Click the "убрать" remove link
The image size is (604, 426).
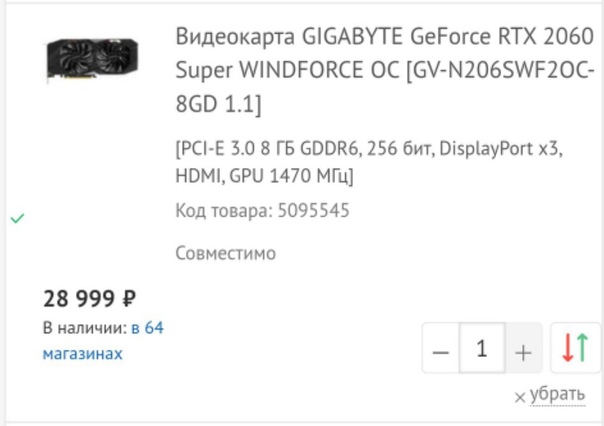[x=556, y=394]
